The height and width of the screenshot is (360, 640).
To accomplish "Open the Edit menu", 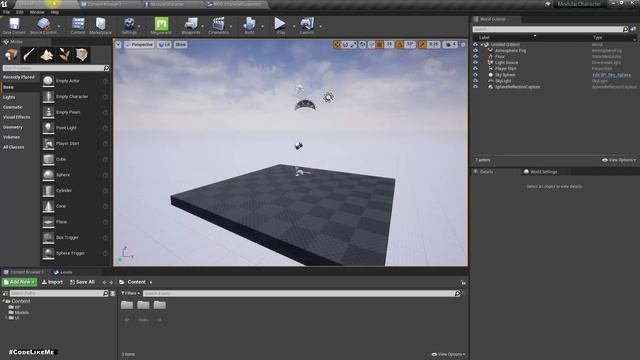I will 20,12.
